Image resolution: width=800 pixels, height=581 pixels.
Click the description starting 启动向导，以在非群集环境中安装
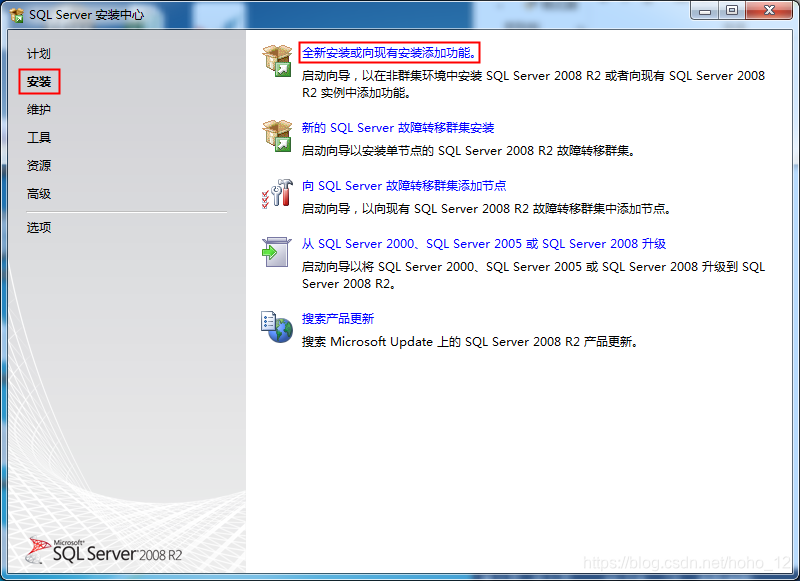tap(533, 84)
